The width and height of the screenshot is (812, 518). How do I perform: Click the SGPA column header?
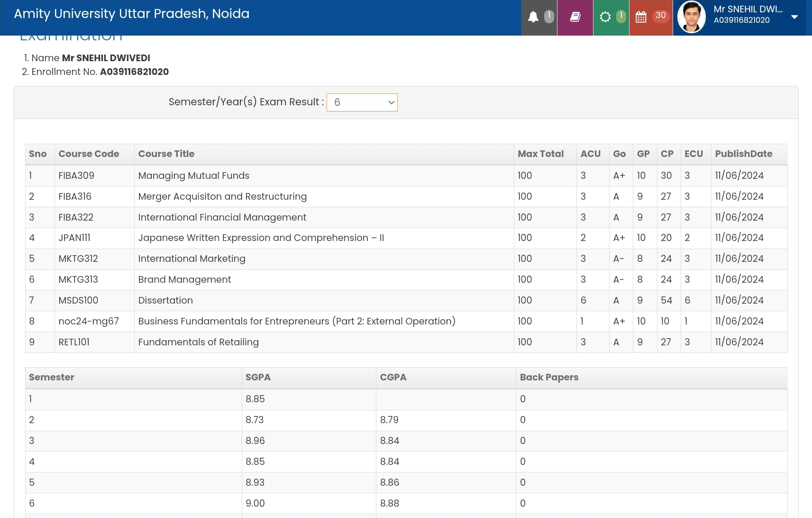[x=258, y=378]
